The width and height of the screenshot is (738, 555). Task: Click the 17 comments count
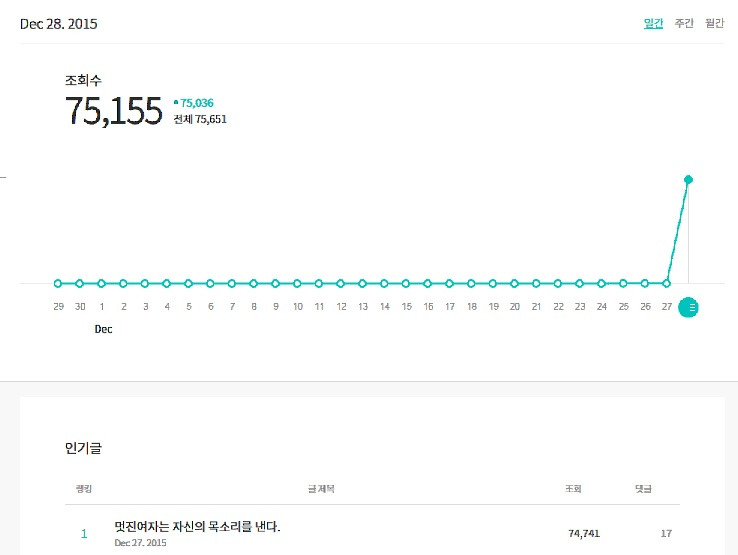[666, 534]
